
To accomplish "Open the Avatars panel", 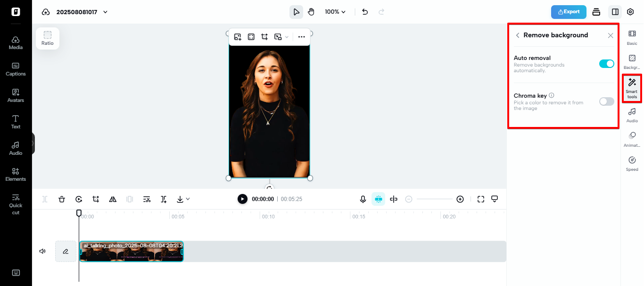I will 16,95.
